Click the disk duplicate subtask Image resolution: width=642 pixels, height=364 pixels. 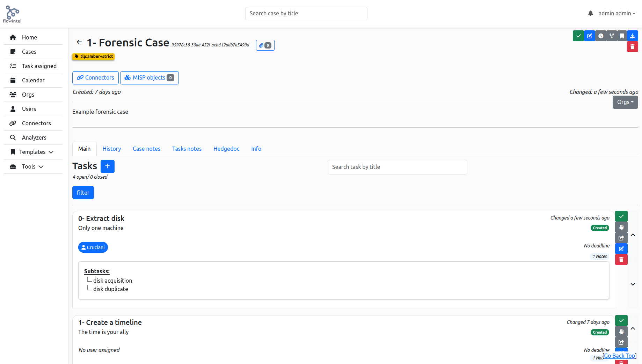click(111, 289)
